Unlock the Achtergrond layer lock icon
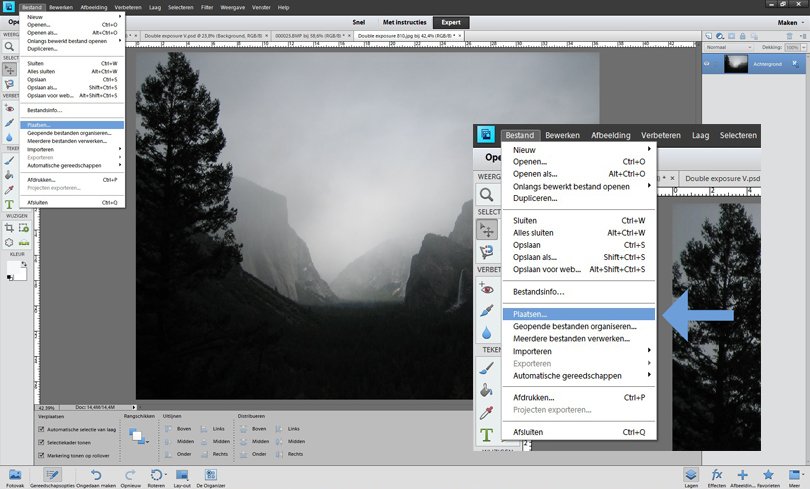 pos(795,64)
